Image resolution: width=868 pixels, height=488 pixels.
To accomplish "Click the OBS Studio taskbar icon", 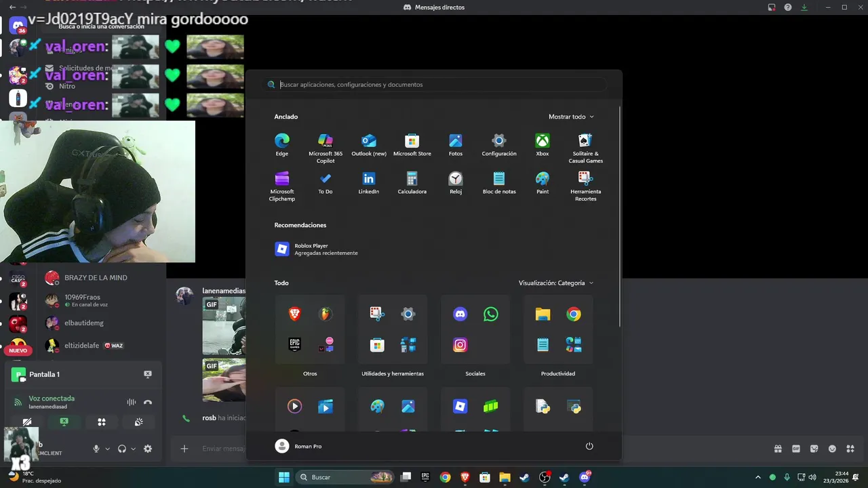I will pyautogui.click(x=544, y=477).
